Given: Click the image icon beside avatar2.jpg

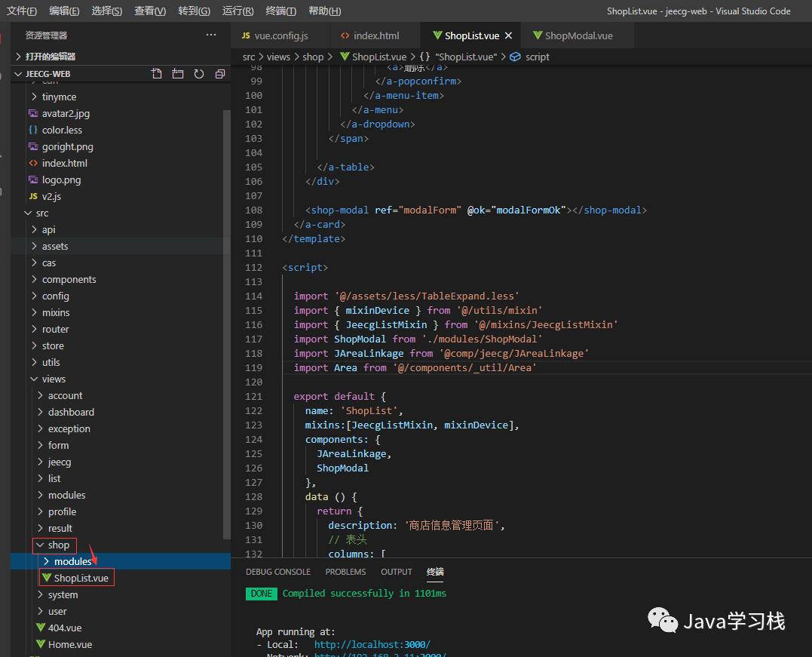Looking at the screenshot, I should coord(33,113).
